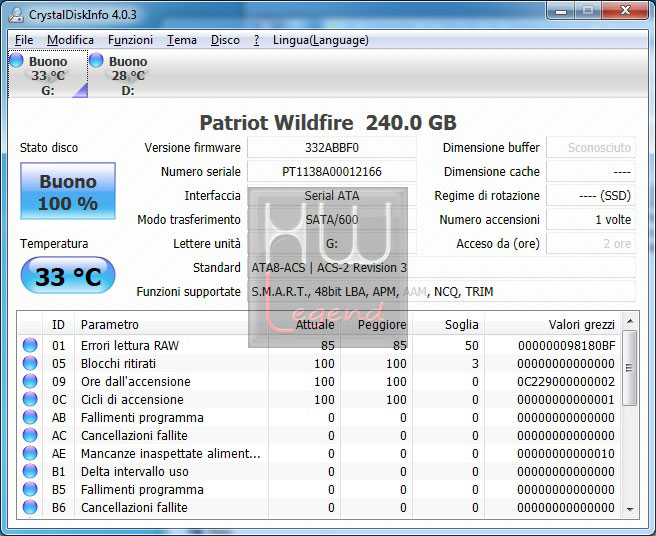The image size is (656, 536).
Task: Open the Modifica menu
Action: click(70, 40)
